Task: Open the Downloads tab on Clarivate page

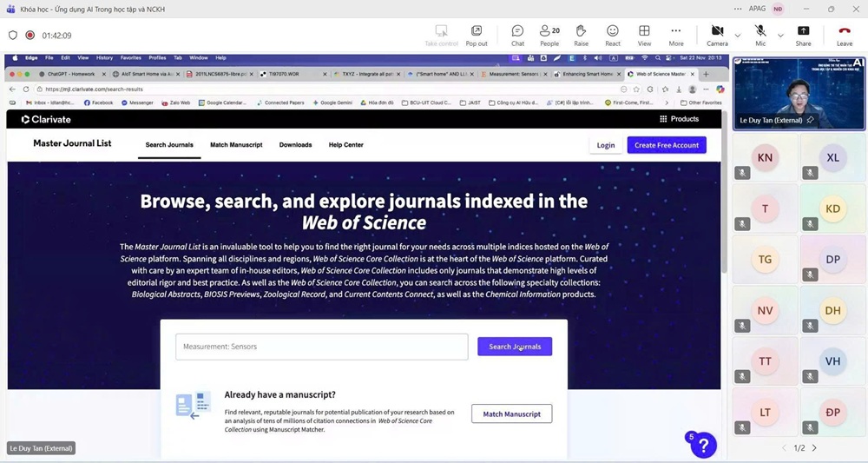Action: 295,145
